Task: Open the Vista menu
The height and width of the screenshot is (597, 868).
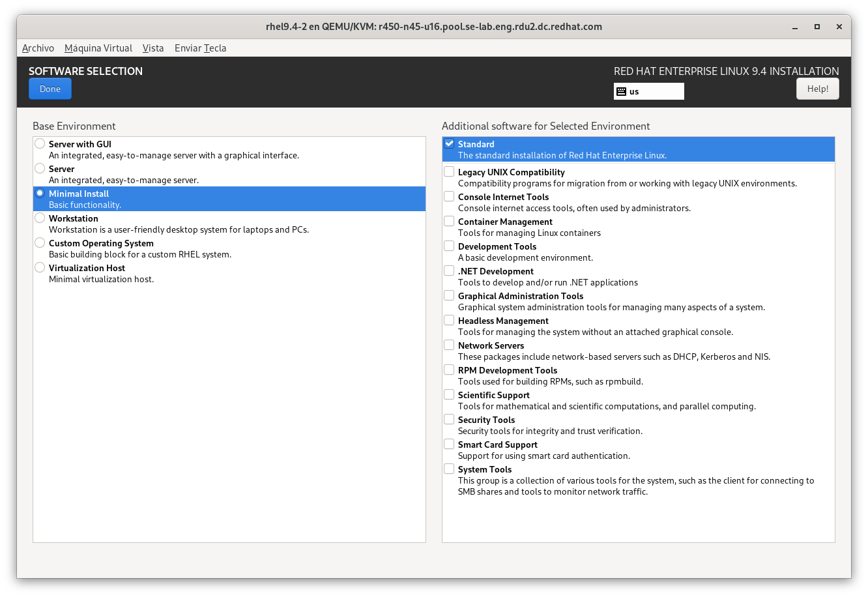Action: (x=153, y=48)
